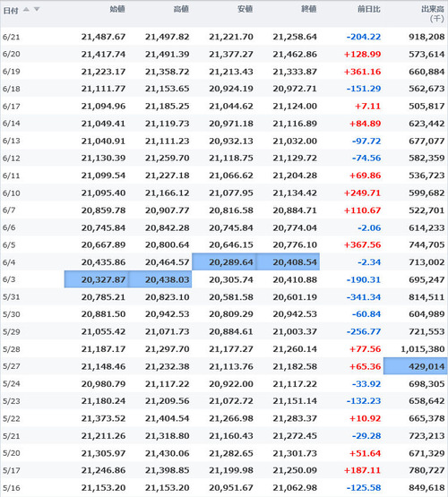Select the 6/17 date cell
Image resolution: width=448 pixels, height=497 pixels.
[x=11, y=107]
